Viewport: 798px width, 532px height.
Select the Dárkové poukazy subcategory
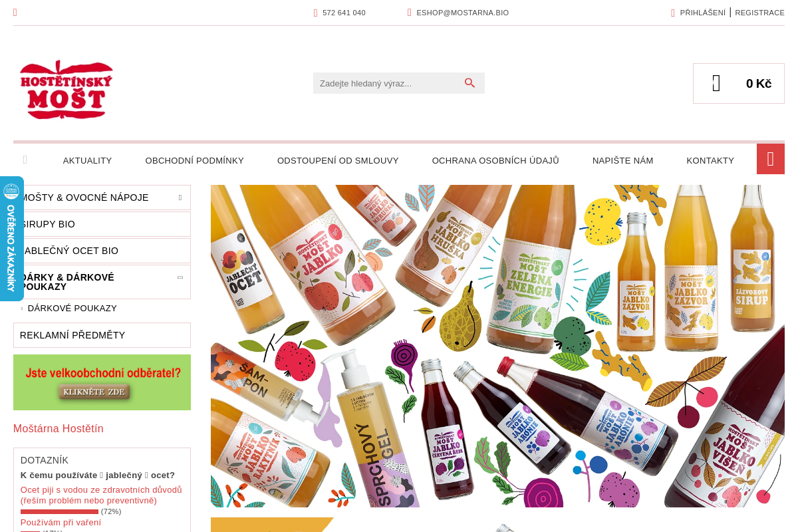coord(72,309)
